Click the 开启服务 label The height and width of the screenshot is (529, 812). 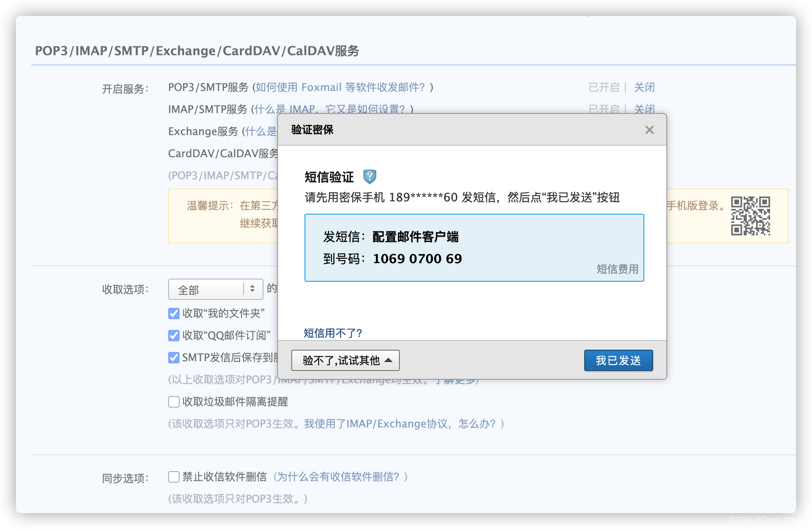point(125,89)
